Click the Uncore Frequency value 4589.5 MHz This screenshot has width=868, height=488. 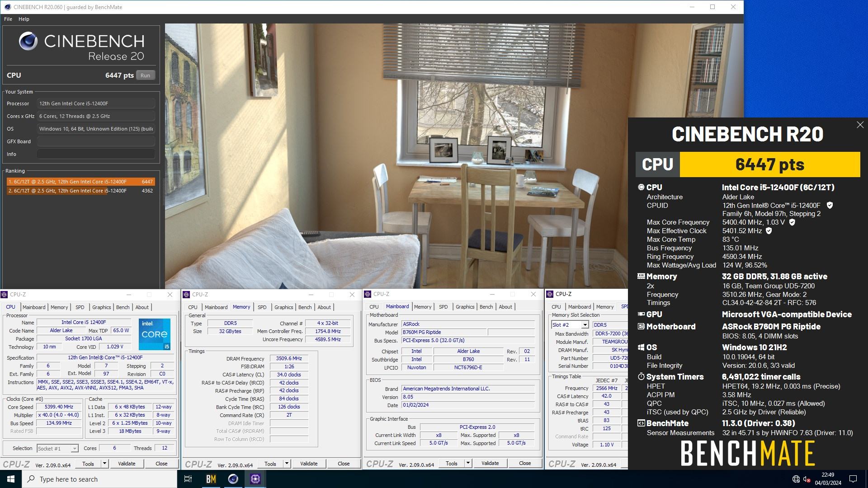click(x=328, y=339)
